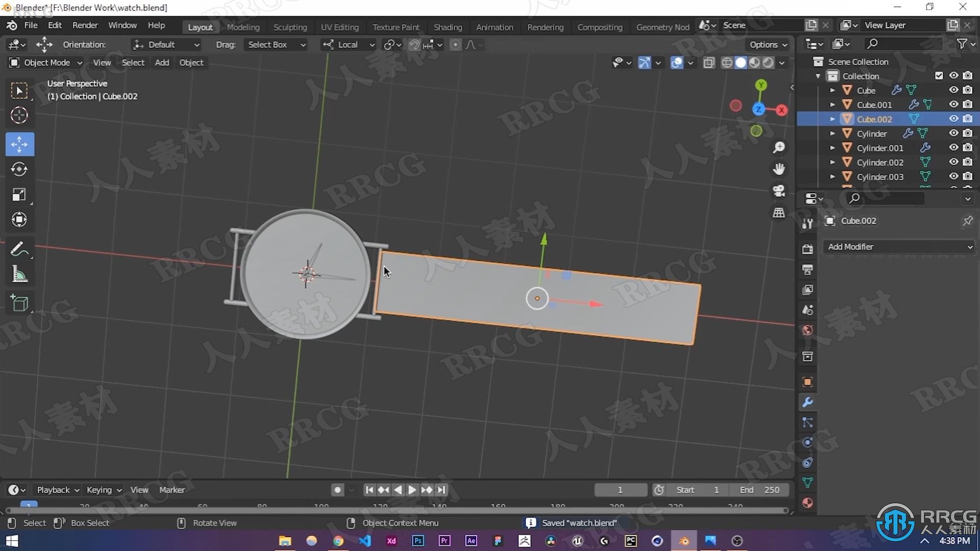Select the Move tool in toolbar
This screenshot has height=551, width=980.
click(18, 143)
